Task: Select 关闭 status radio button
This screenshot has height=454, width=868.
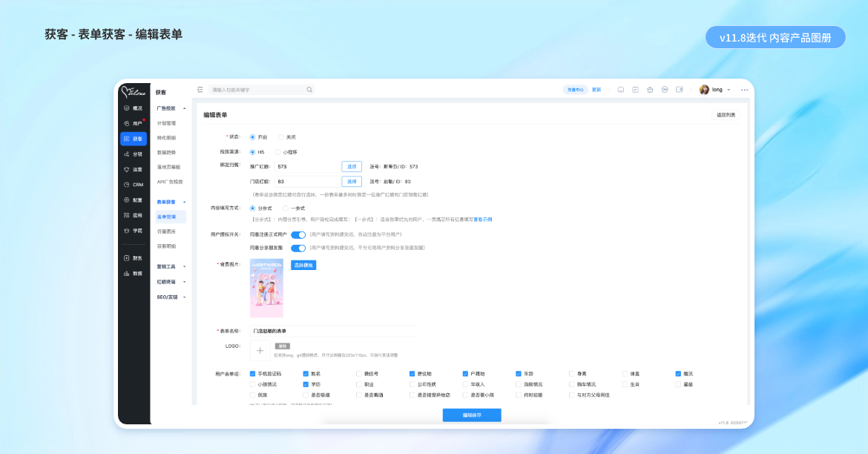Action: 280,137
